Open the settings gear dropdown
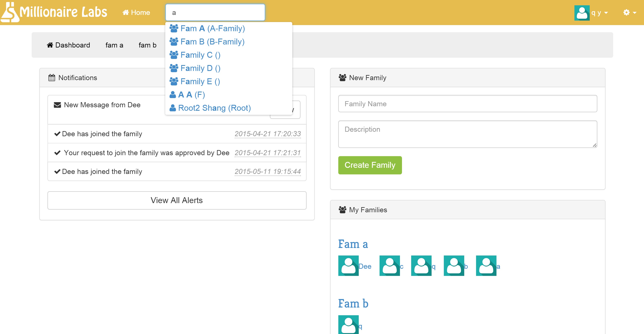Screen dimensions: 644x334 (629, 12)
